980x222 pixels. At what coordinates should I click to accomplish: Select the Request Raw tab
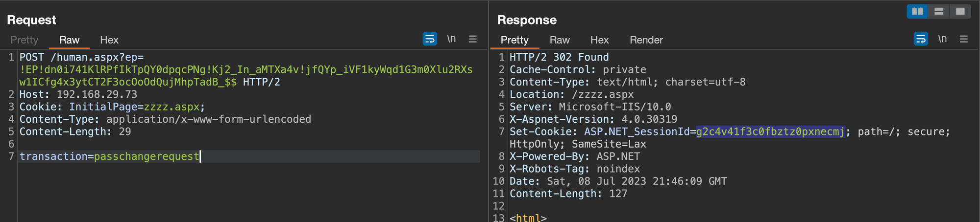pos(69,40)
